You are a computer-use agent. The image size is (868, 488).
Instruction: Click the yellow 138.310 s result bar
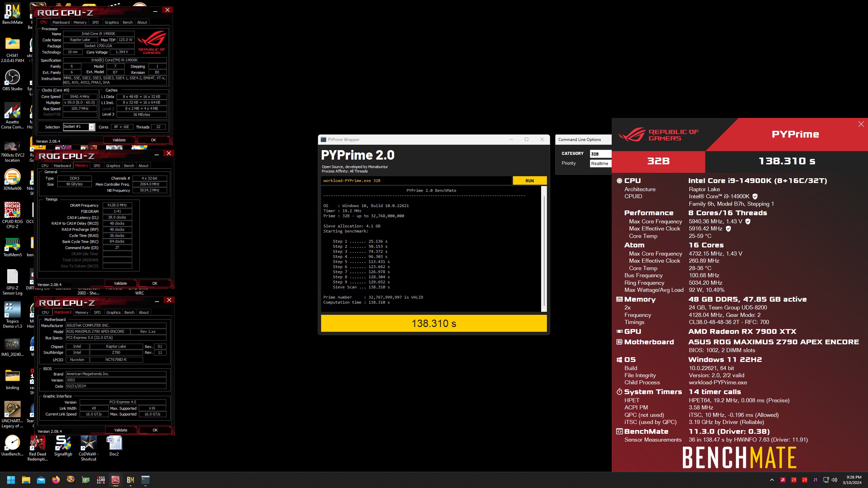tap(434, 324)
